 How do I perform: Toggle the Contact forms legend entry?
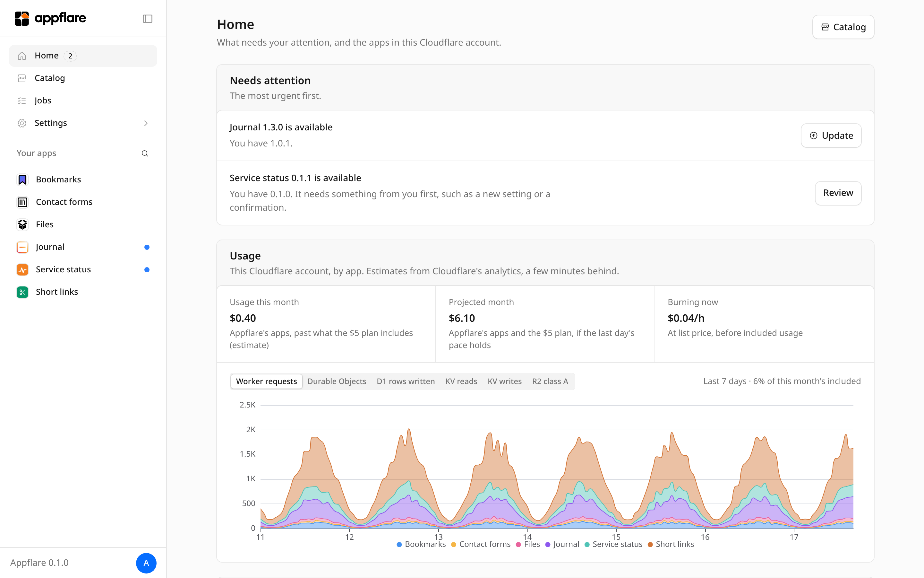click(x=481, y=544)
